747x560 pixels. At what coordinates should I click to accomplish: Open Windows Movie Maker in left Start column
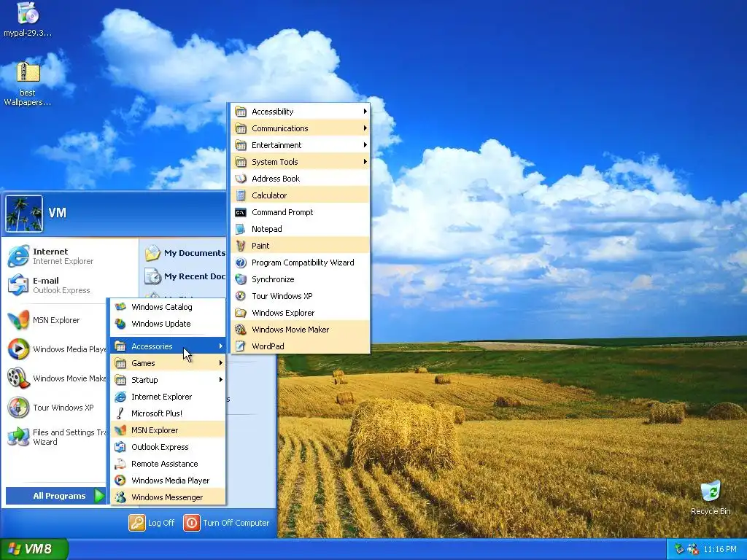click(56, 378)
